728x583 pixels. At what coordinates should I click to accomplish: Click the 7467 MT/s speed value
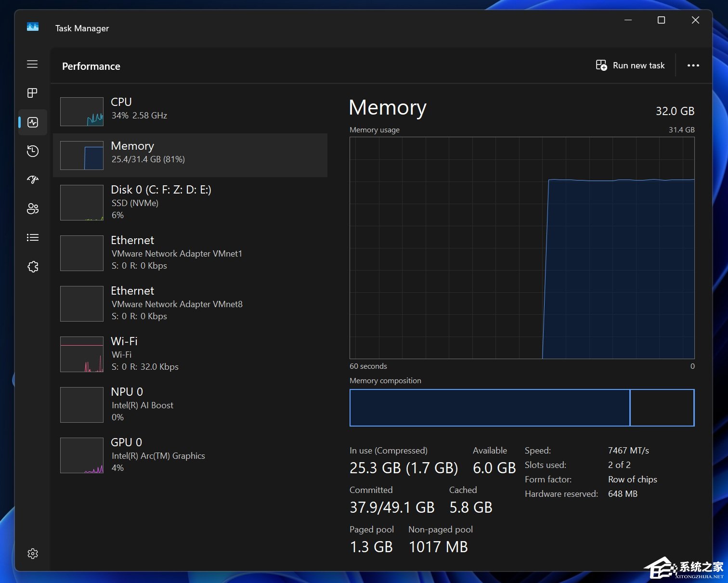(x=628, y=451)
